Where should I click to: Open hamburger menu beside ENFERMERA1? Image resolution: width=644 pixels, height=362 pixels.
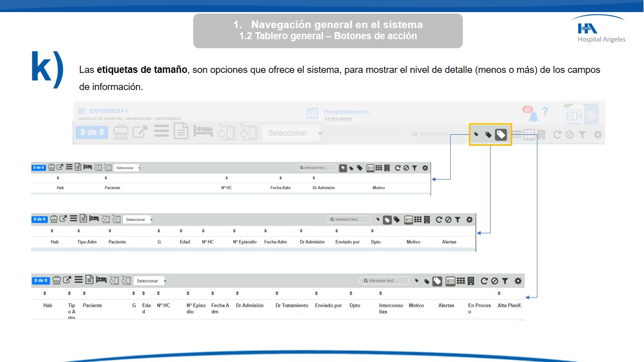(x=82, y=111)
